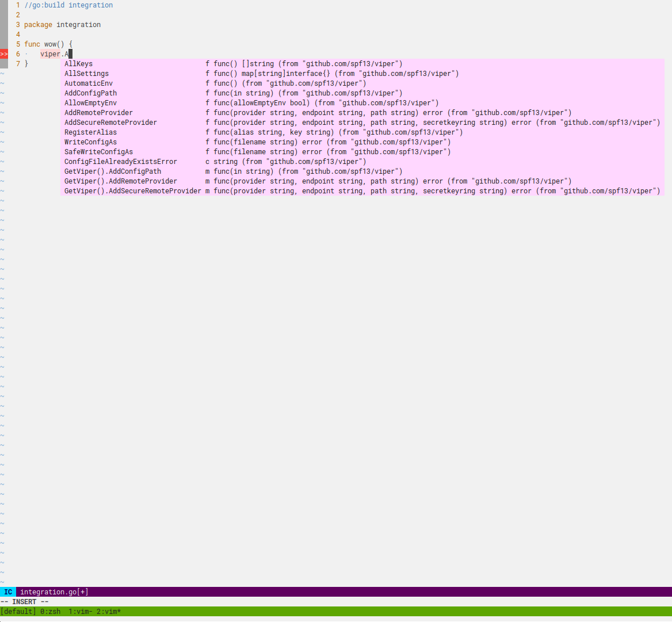
Task: Select SafeWriteConfigAs suggestion
Action: pos(362,152)
